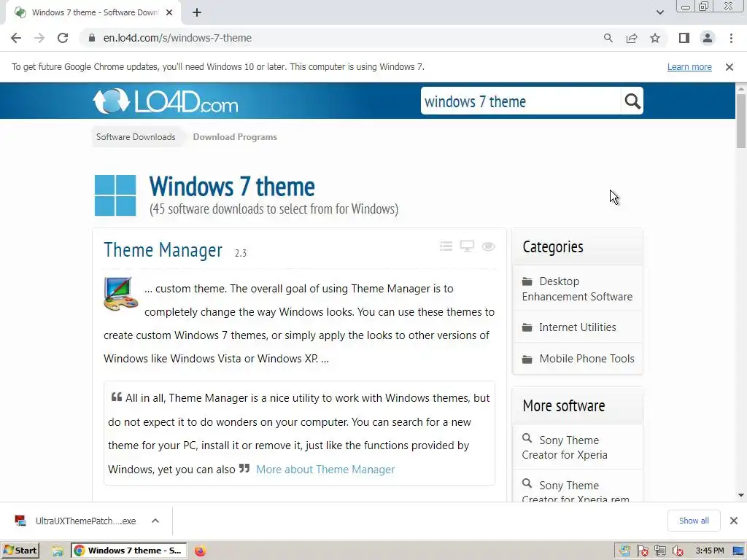Open the downloaded UltraUXThemePatch exe
The image size is (747, 560).
click(76, 521)
